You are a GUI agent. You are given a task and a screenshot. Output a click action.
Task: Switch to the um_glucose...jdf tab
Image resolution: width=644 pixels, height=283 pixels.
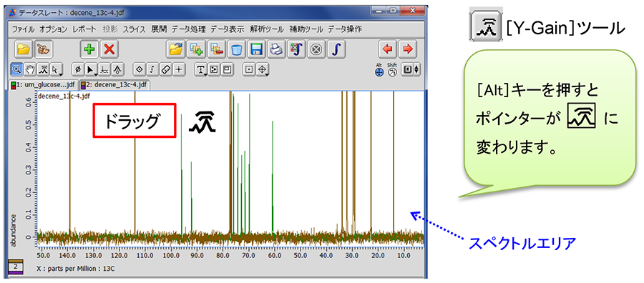(44, 85)
